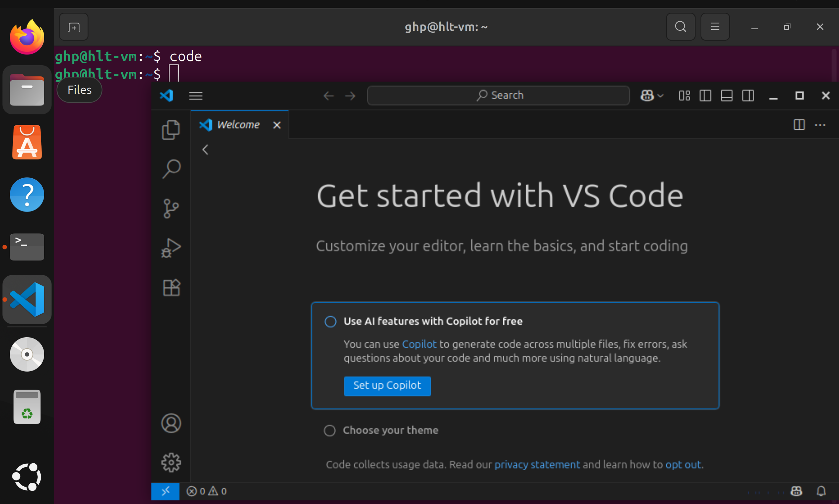Toggle the secondary side bar layout icon
Screen dimensions: 839x504
click(748, 96)
